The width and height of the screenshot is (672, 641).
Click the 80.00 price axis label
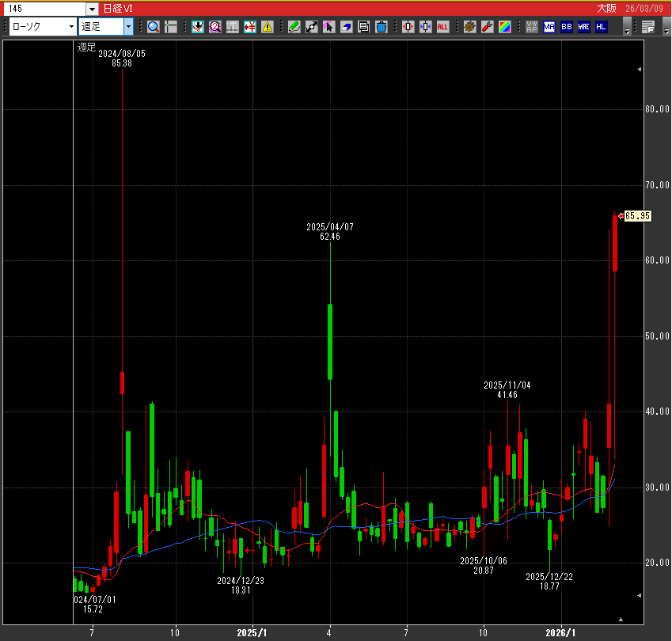click(657, 109)
